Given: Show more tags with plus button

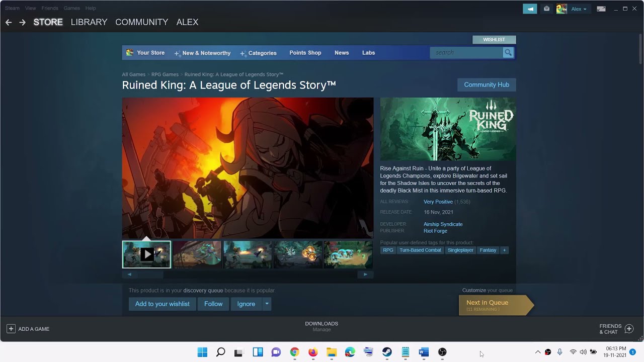Looking at the screenshot, I should [x=504, y=250].
